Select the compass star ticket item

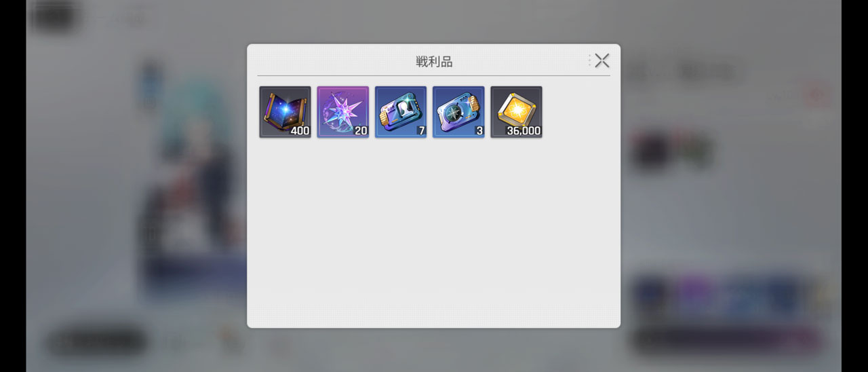(458, 112)
